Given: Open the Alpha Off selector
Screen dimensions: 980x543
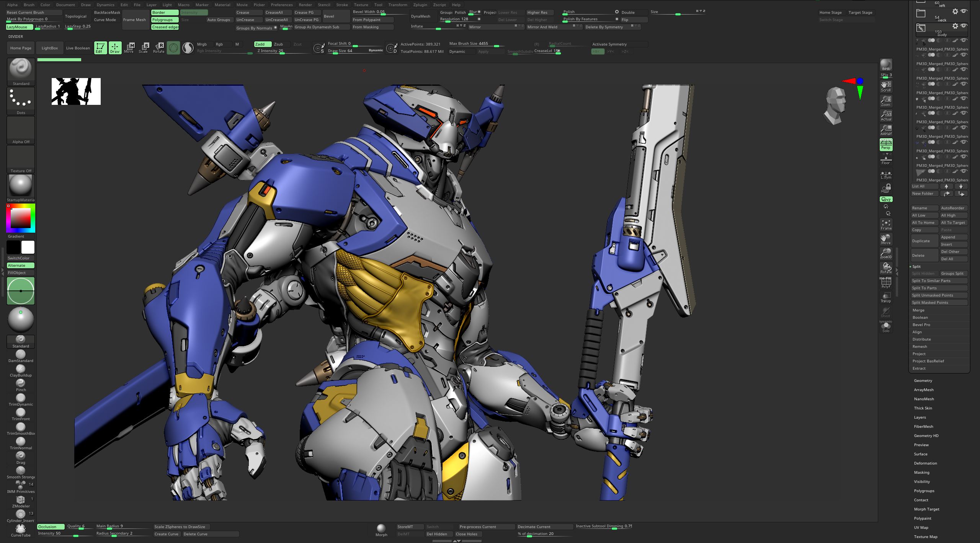Looking at the screenshot, I should point(21,130).
